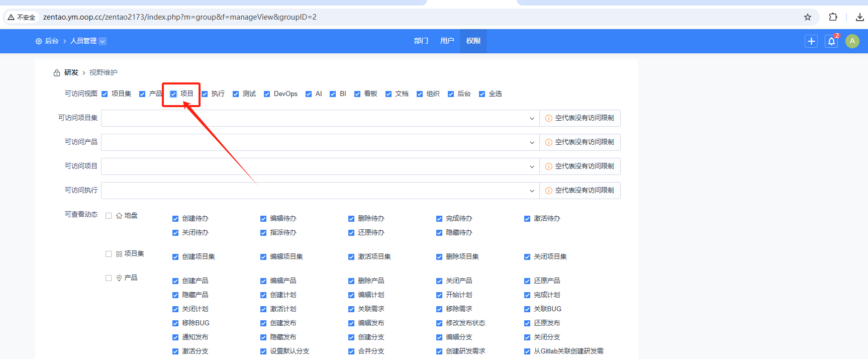Open the 可访问项目 dropdown
The width and height of the screenshot is (868, 359).
pyautogui.click(x=320, y=166)
